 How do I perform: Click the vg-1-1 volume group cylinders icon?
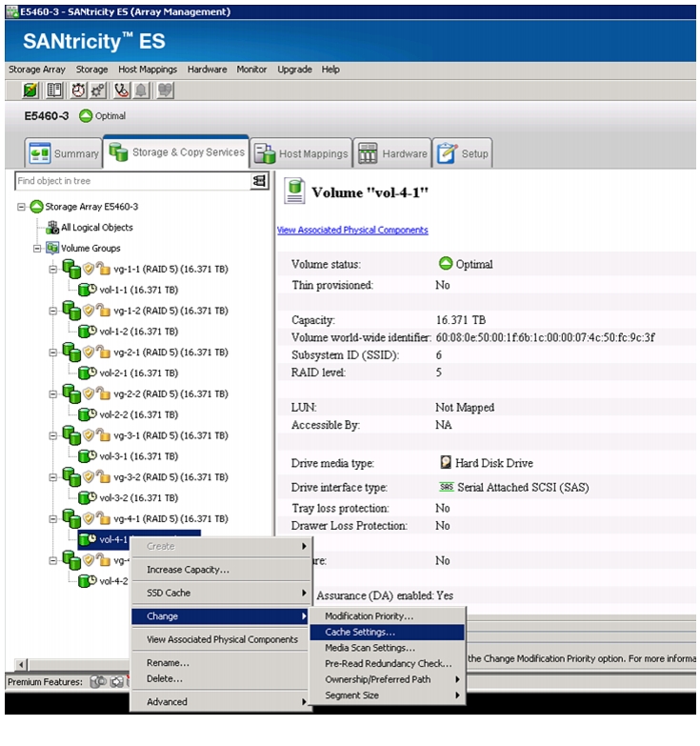(71, 269)
